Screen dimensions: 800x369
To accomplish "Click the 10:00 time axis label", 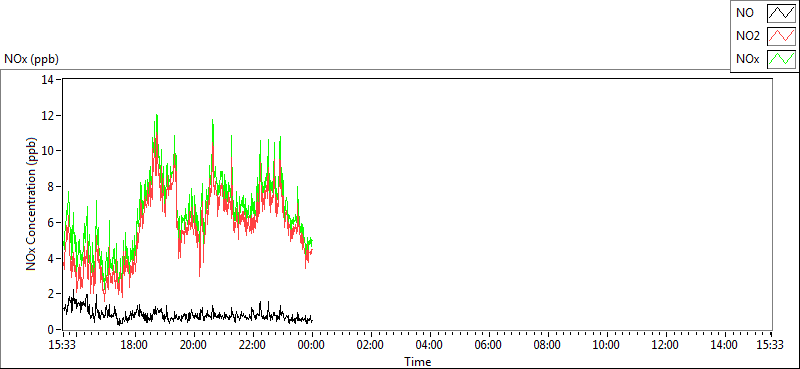I will coord(607,345).
